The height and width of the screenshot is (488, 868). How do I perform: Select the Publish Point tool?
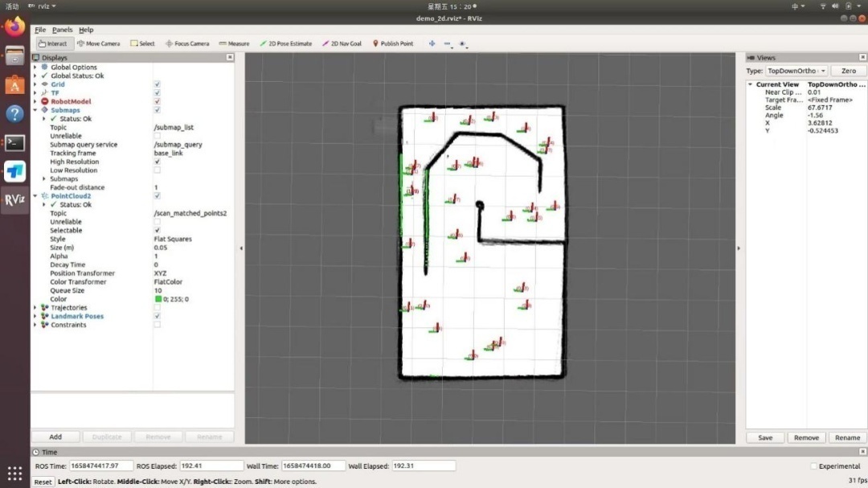point(392,43)
